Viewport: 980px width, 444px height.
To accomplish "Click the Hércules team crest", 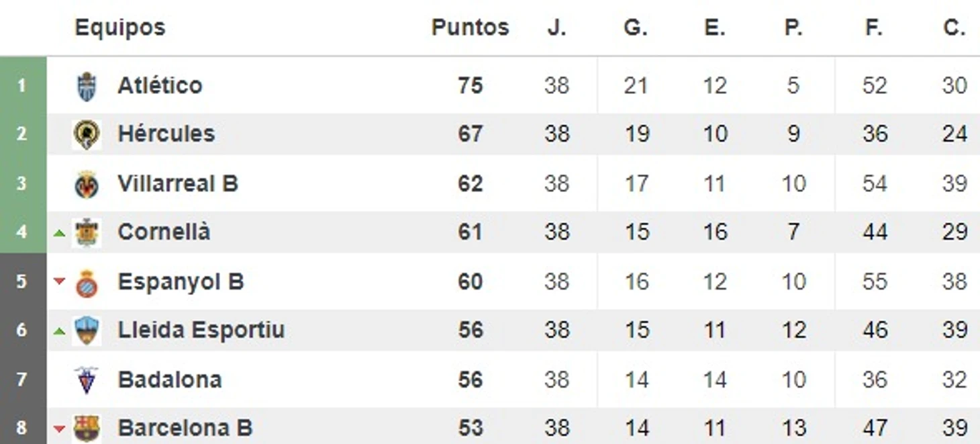I will (x=87, y=134).
